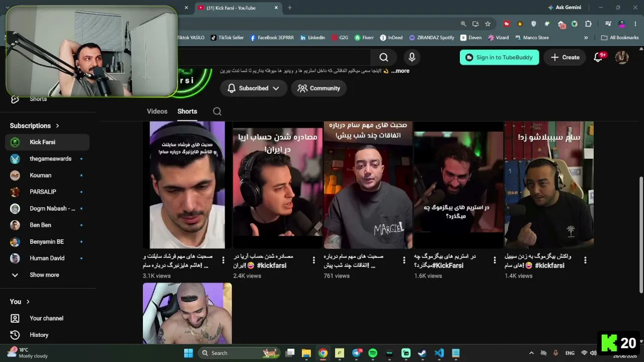Open the Chrome zoom magnifier icon
The width and height of the screenshot is (644, 362).
[463, 24]
